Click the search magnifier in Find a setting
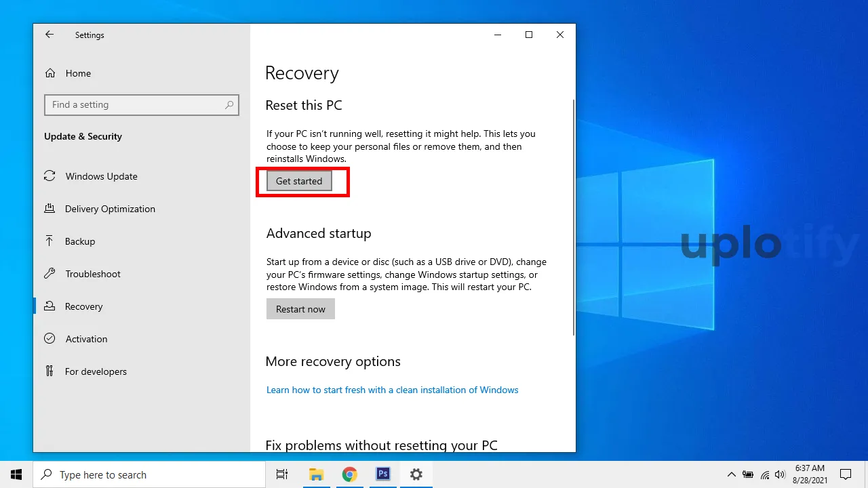 tap(229, 105)
